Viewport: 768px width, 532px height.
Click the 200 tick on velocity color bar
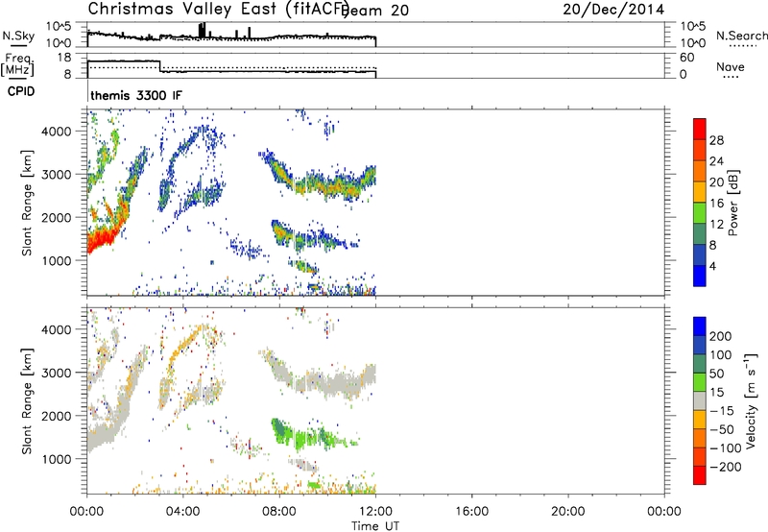click(x=721, y=336)
